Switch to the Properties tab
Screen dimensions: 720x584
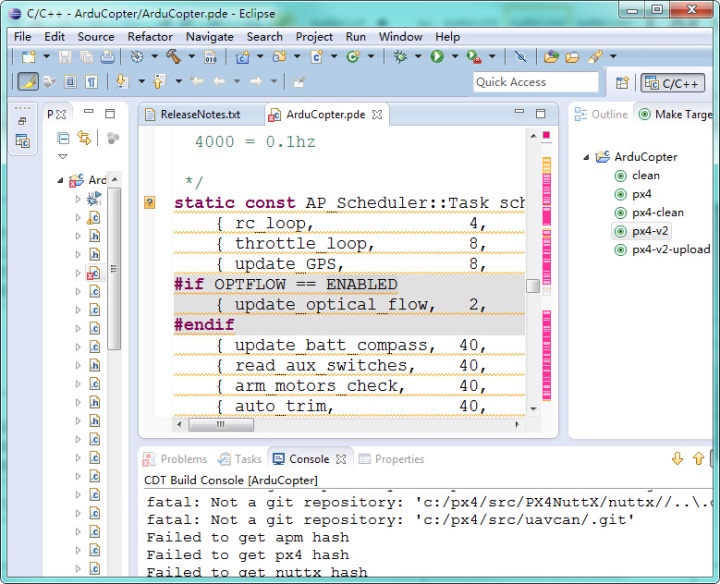(391, 459)
